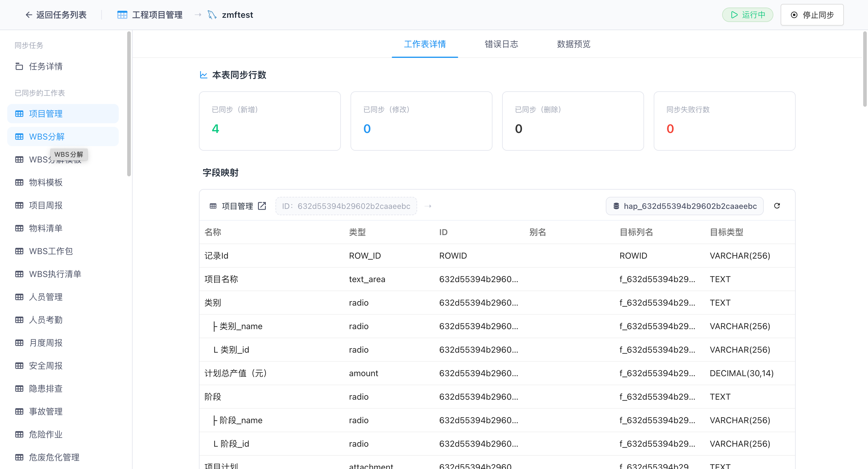Image resolution: width=868 pixels, height=469 pixels.
Task: Click the 任务详情 folder icon in the sidebar
Action: (x=19, y=66)
